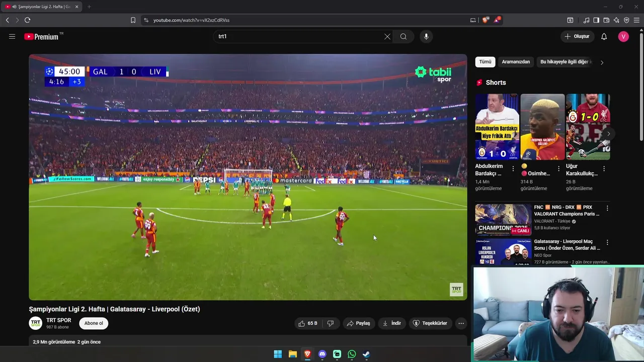Open more actions for the video

click(461, 323)
